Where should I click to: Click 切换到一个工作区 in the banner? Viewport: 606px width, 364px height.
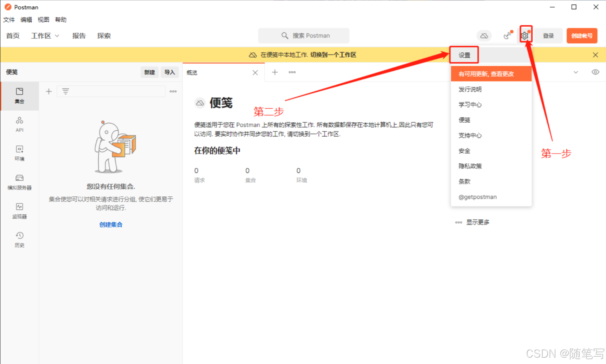pos(333,55)
